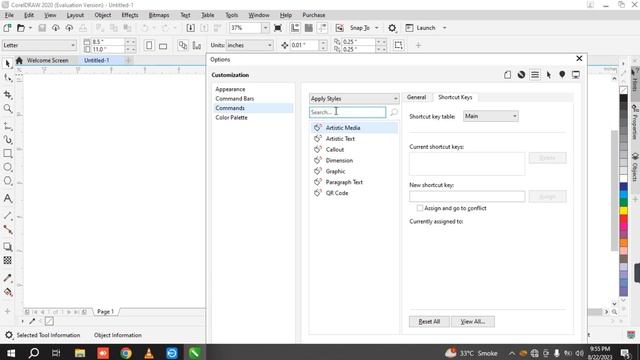Select the Paragraph Text command
This screenshot has width=640, height=360.
coord(344,182)
